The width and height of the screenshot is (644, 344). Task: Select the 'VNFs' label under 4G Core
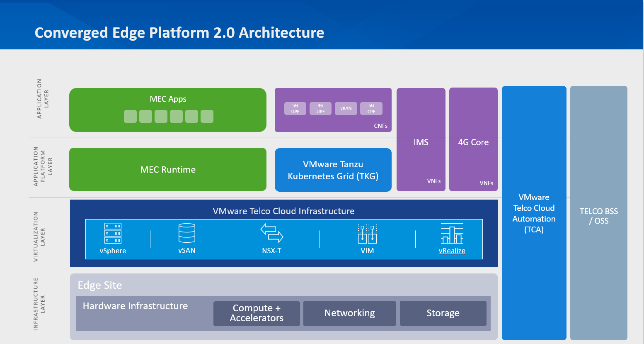point(486,183)
